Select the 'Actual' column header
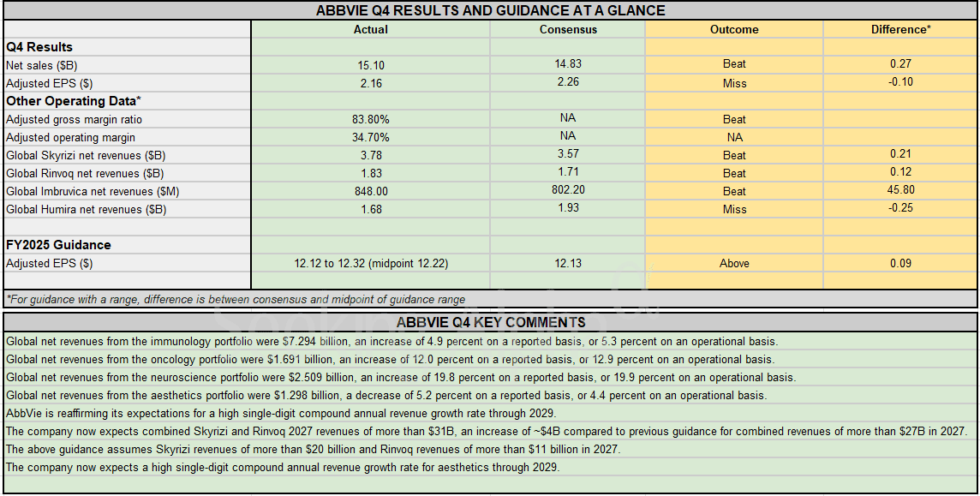Viewport: 980px width, 496px height. tap(370, 29)
